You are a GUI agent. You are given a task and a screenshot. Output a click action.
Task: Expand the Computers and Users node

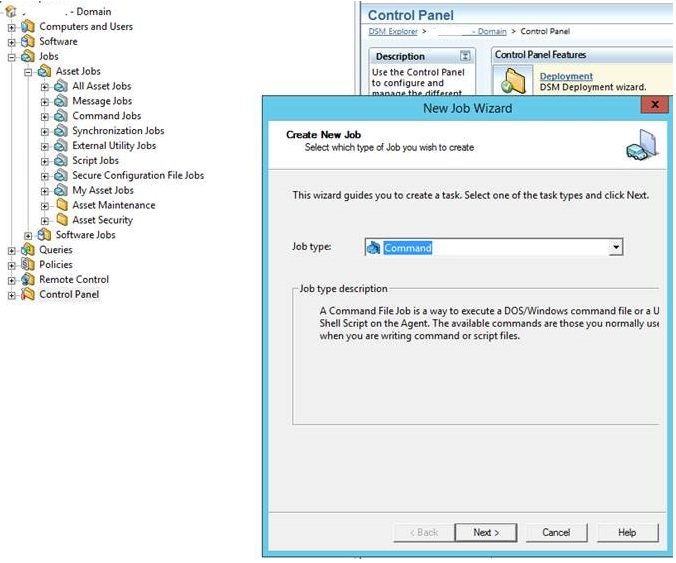click(x=12, y=28)
